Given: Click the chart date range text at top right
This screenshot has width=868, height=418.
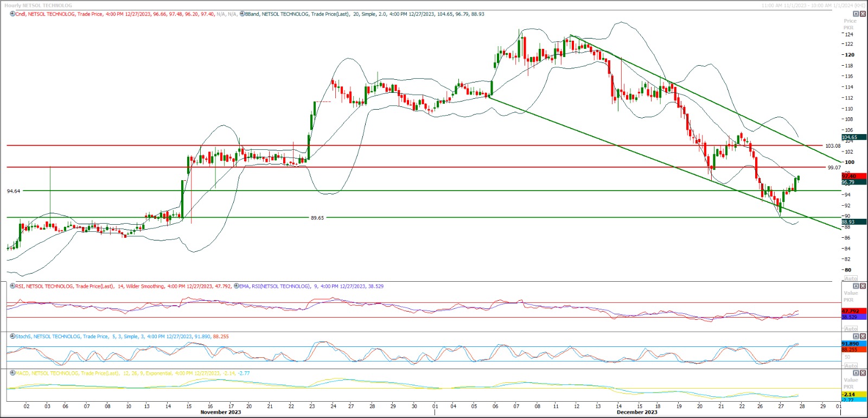Looking at the screenshot, I should click(x=813, y=5).
